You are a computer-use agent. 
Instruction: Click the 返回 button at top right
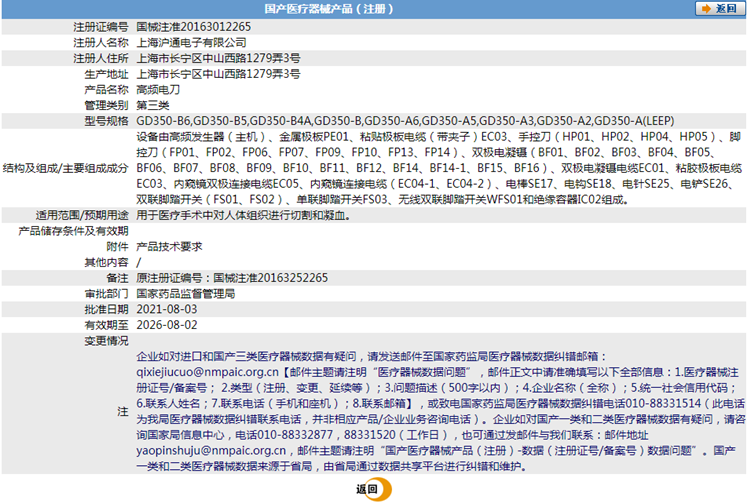[720, 9]
